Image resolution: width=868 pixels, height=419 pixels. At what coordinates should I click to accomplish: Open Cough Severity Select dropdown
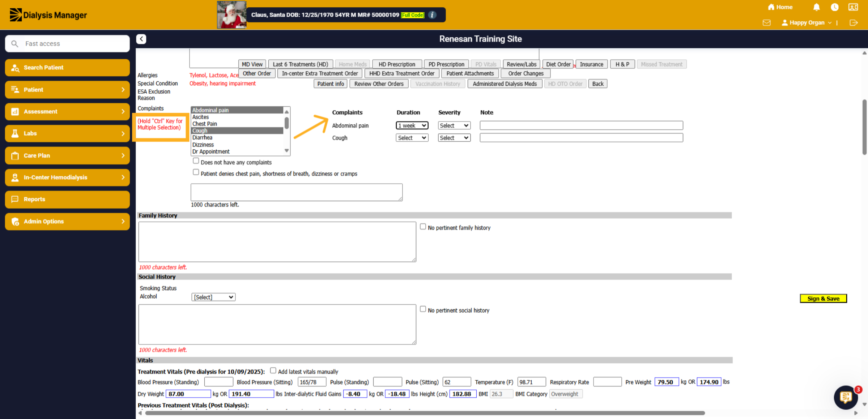454,138
